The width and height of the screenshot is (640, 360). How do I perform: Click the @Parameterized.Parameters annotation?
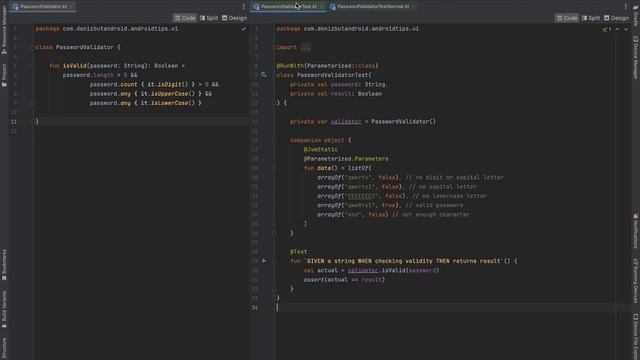346,159
